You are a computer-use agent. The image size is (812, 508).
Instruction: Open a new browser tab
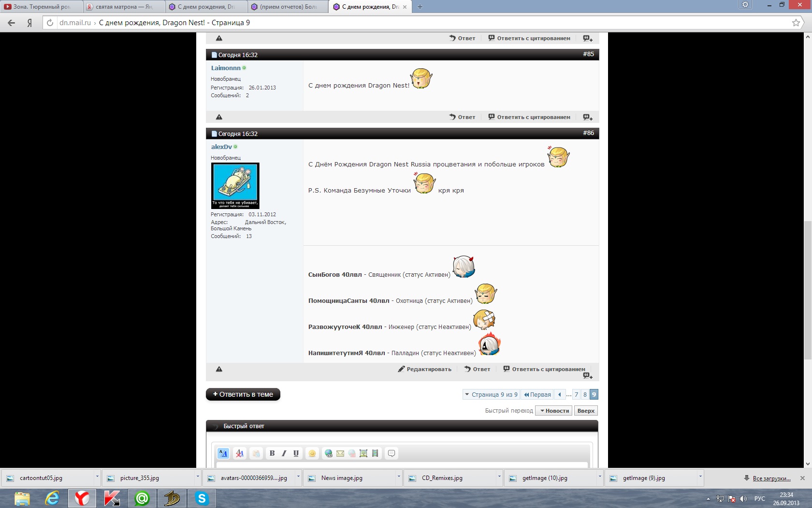click(x=420, y=7)
